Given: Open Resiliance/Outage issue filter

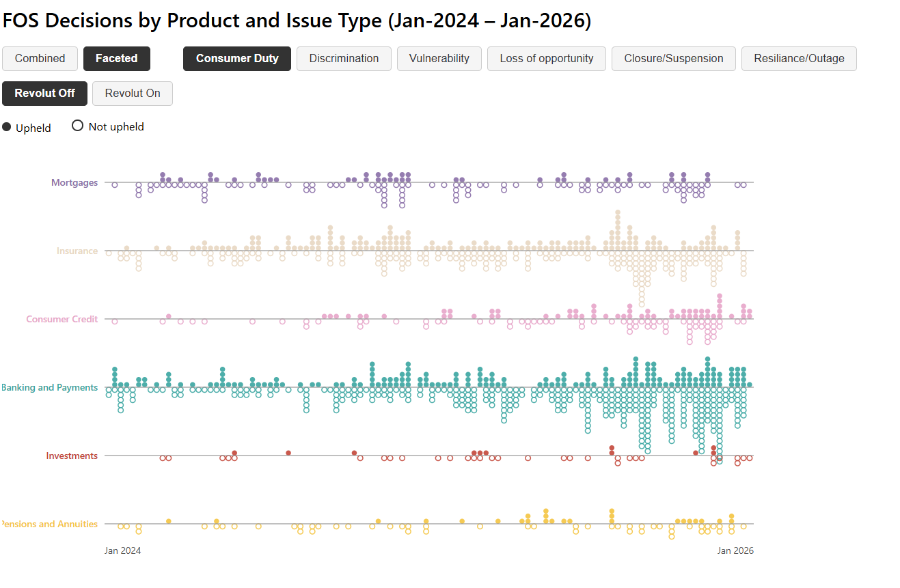Looking at the screenshot, I should point(799,59).
